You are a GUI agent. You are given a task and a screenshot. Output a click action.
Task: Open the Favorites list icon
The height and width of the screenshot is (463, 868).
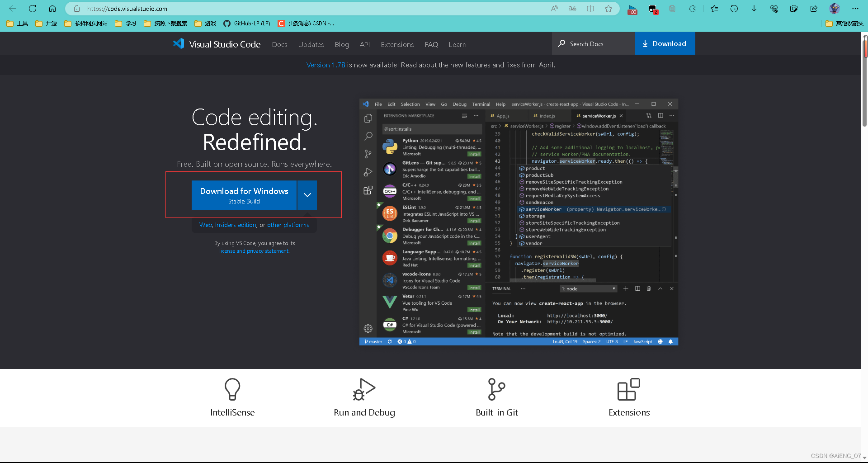pos(714,9)
